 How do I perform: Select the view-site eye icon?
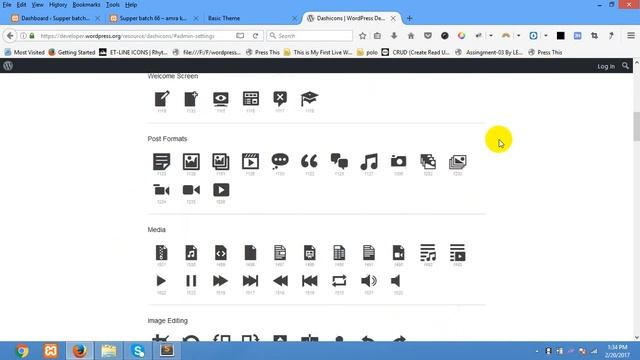coord(220,99)
